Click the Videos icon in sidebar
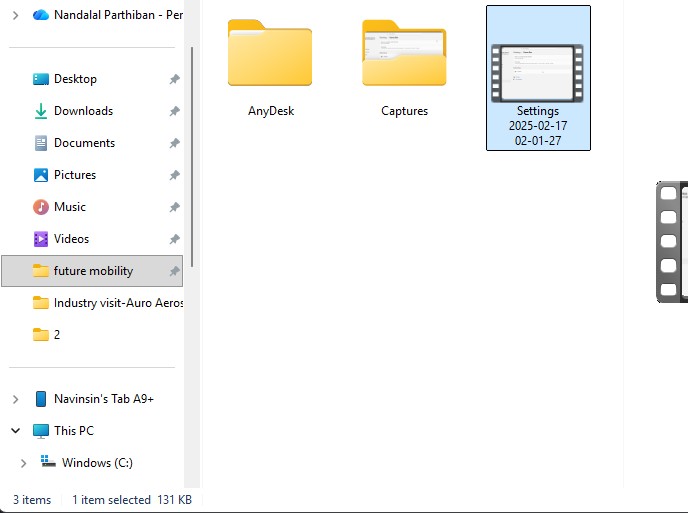This screenshot has width=688, height=513. point(41,239)
